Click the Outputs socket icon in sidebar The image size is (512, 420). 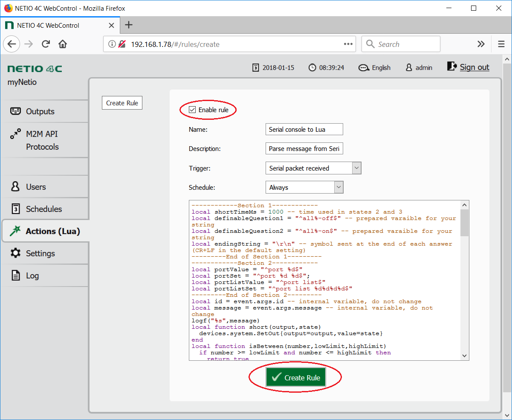point(15,111)
